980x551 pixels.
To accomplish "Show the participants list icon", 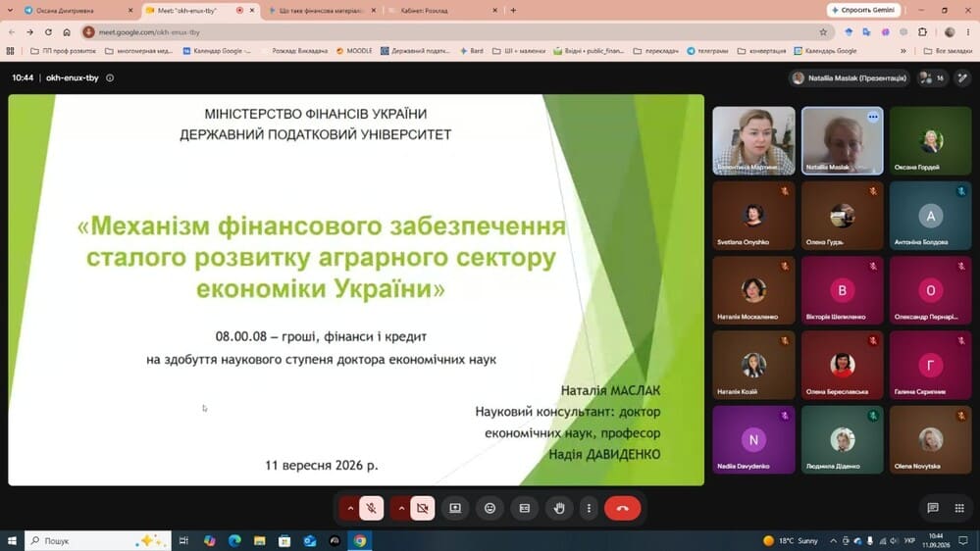I will point(932,78).
